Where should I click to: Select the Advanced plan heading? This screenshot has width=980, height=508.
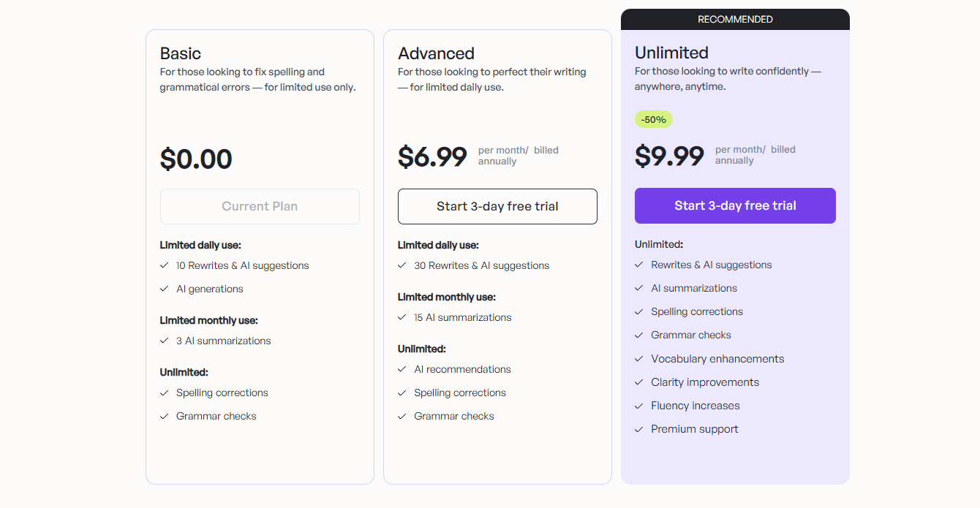click(436, 53)
